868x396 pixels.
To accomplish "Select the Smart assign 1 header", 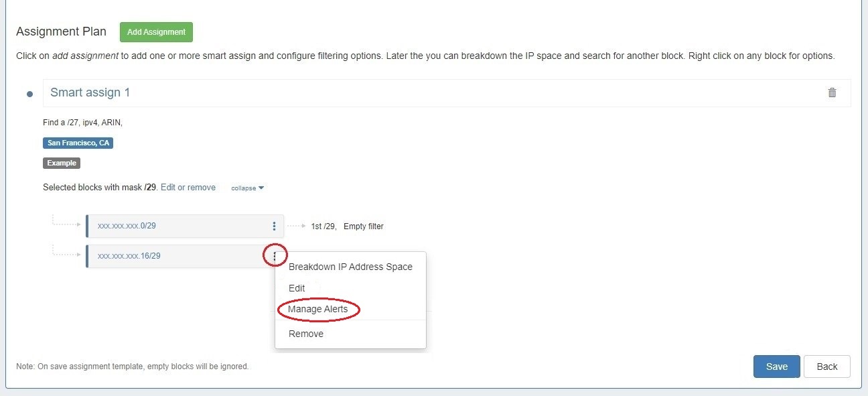I will click(x=90, y=92).
